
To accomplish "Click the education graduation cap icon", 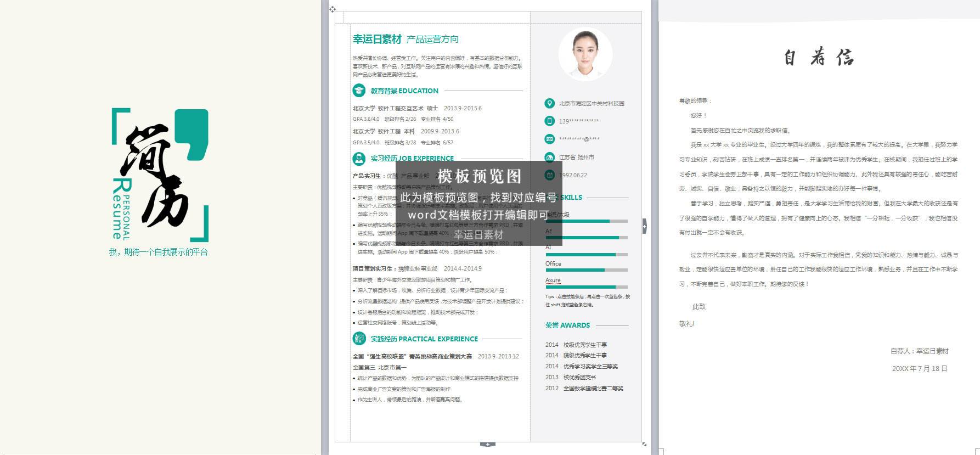I will pyautogui.click(x=359, y=91).
